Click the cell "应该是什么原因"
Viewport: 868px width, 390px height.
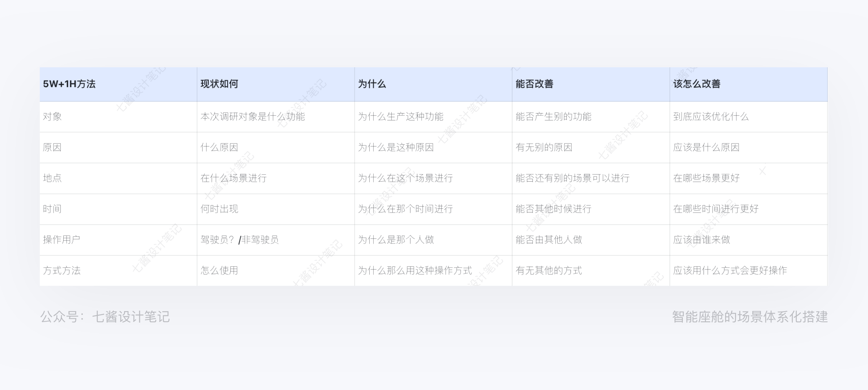(x=749, y=147)
